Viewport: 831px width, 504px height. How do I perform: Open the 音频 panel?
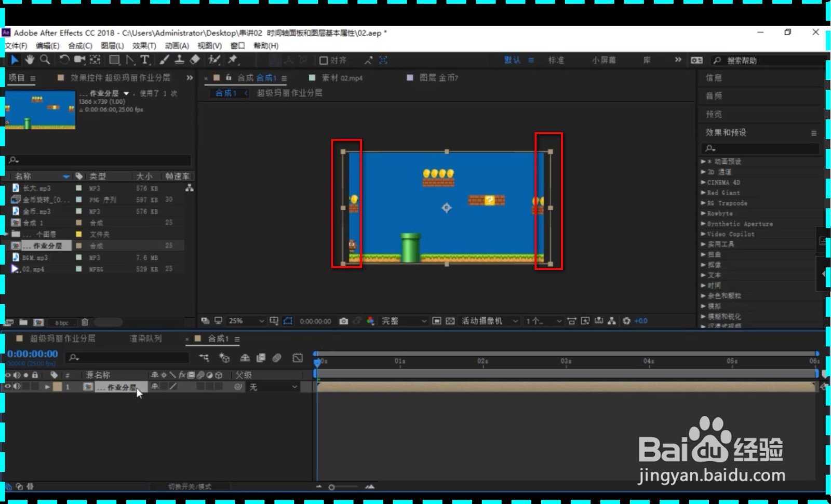tap(714, 96)
